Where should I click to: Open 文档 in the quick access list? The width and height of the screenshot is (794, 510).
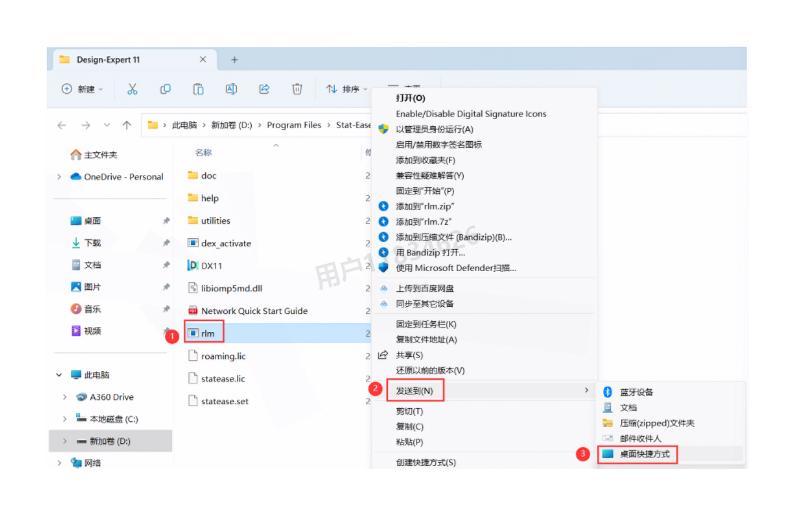(x=86, y=265)
